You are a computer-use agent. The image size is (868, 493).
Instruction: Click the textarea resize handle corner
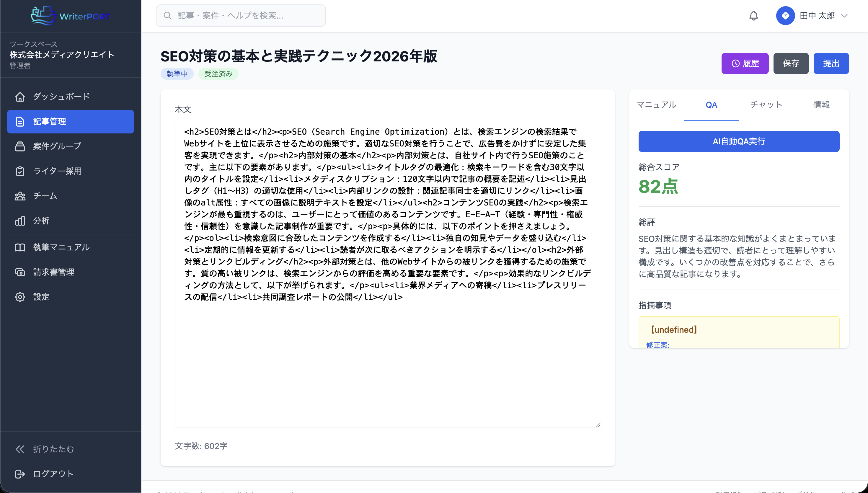click(x=598, y=424)
